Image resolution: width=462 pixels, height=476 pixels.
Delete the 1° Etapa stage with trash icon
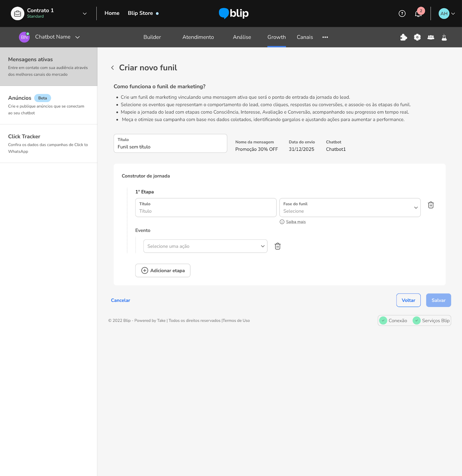(430, 205)
